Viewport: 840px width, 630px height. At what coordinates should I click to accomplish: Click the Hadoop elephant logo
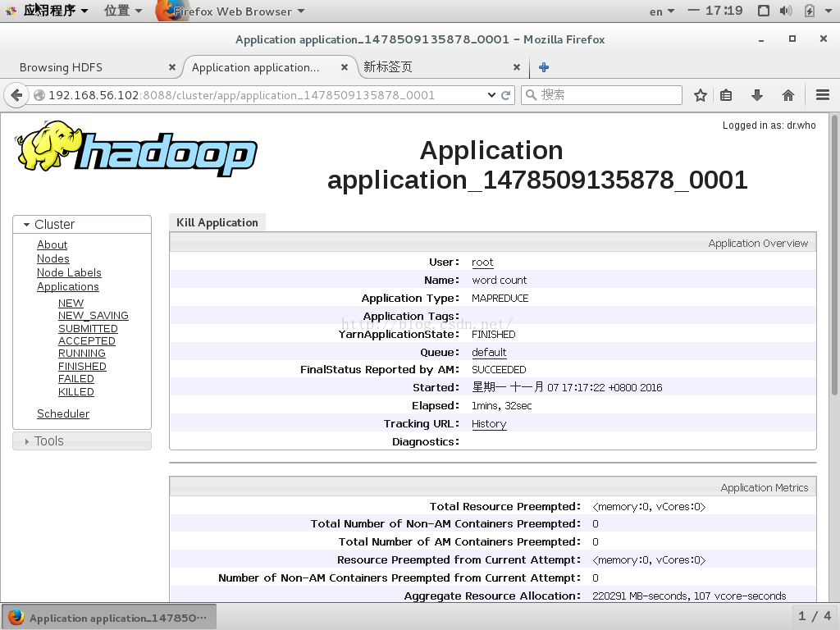tap(137, 148)
